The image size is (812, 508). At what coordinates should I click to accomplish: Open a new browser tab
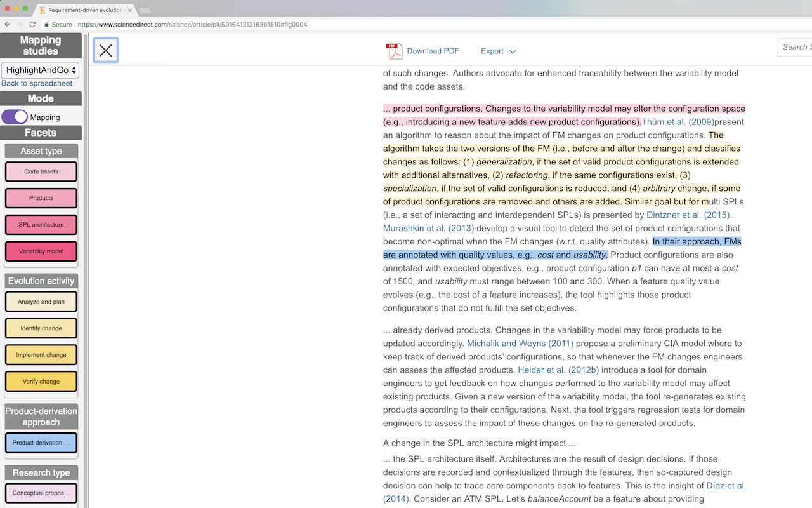pyautogui.click(x=145, y=11)
